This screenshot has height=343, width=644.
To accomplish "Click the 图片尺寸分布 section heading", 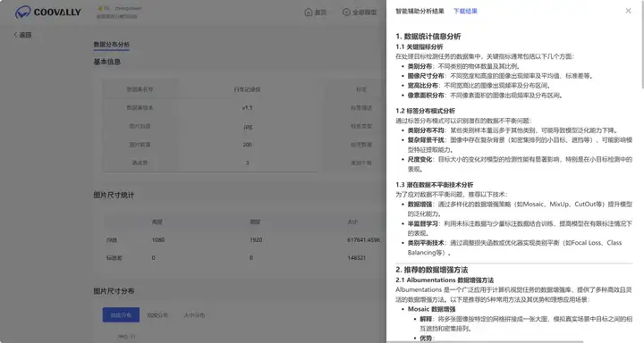I will (x=114, y=291).
